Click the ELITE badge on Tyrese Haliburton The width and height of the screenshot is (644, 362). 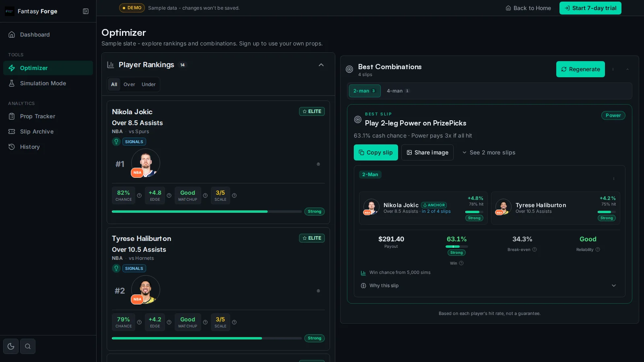[312, 238]
